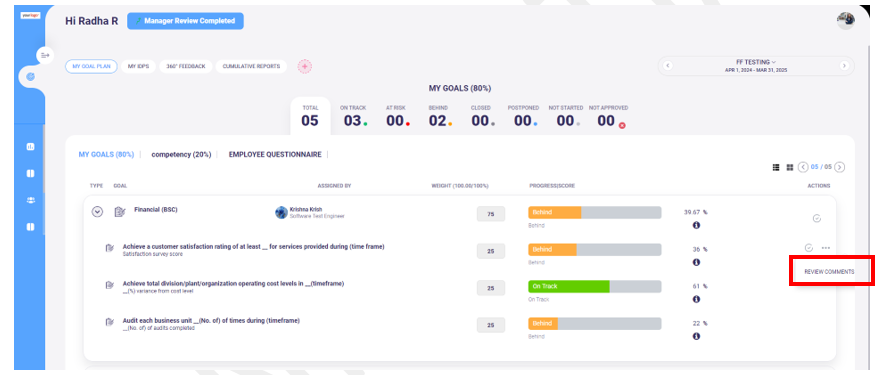The height and width of the screenshot is (375, 880).
Task: Click goal icon beside customer satisfaction goal
Action: tap(110, 248)
